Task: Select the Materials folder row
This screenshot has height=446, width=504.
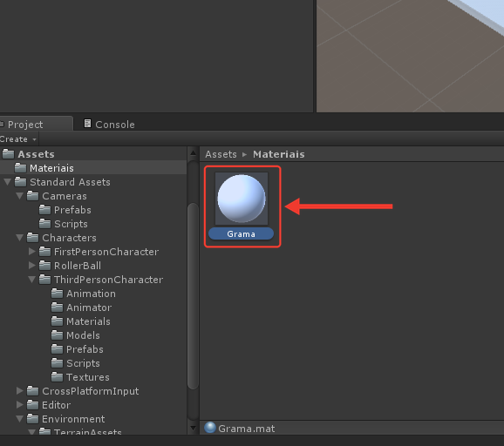Action: [93, 321]
